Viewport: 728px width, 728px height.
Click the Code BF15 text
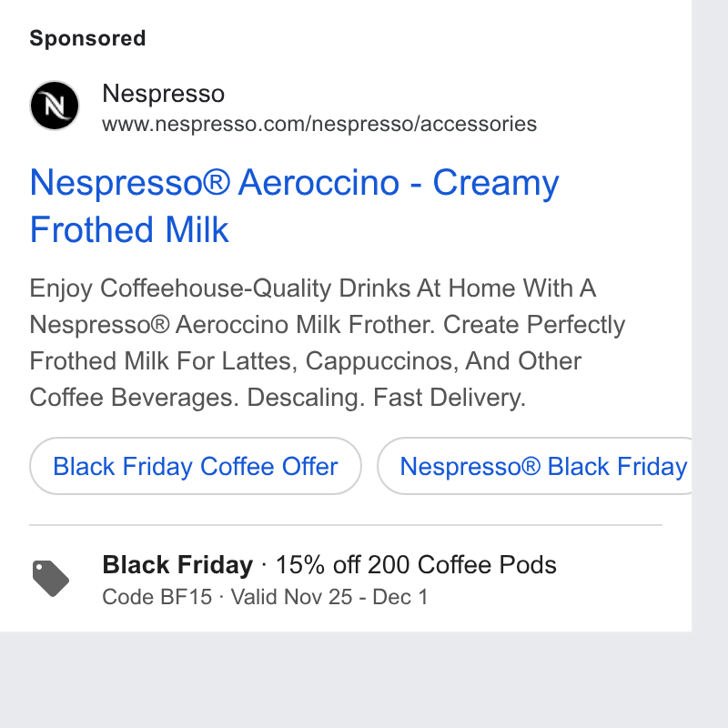click(157, 597)
